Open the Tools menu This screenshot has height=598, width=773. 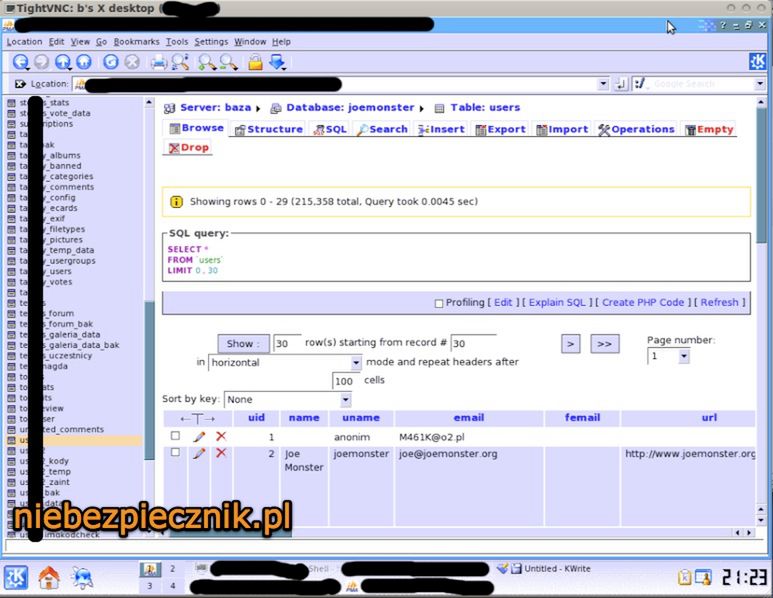coord(177,42)
